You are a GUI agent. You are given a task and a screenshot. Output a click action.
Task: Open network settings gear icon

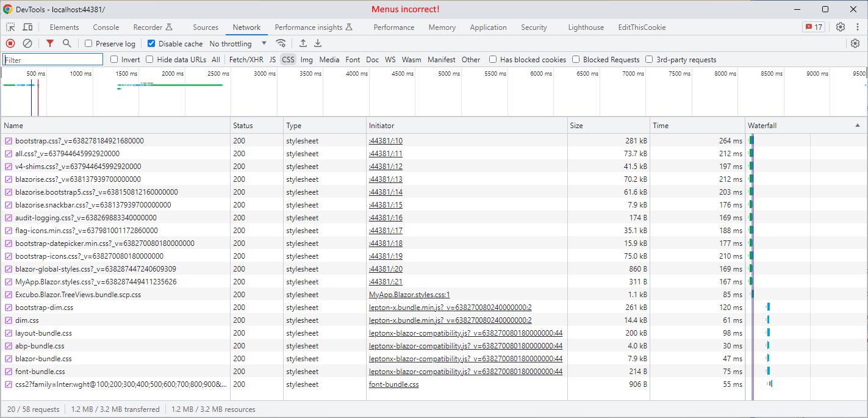855,43
